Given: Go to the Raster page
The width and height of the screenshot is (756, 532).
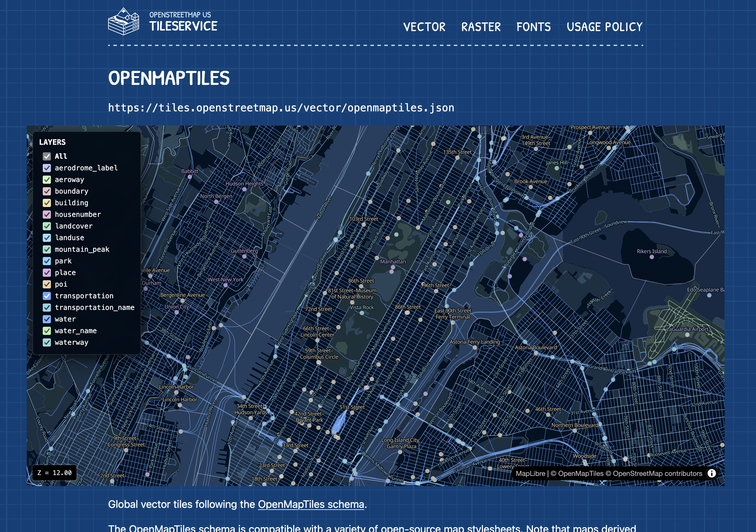Looking at the screenshot, I should 481,27.
